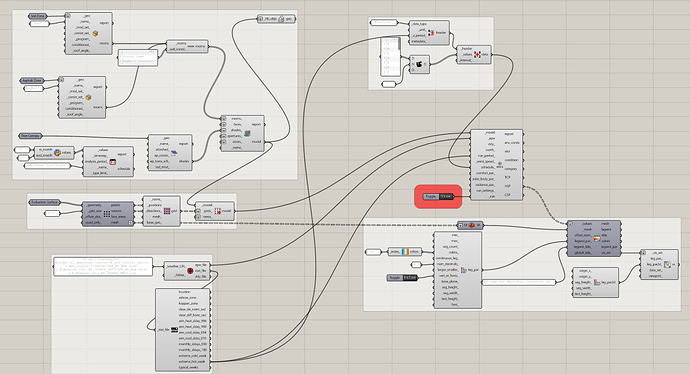Click the mesh parameter M icon
This screenshot has height=374, width=690.
click(x=472, y=225)
